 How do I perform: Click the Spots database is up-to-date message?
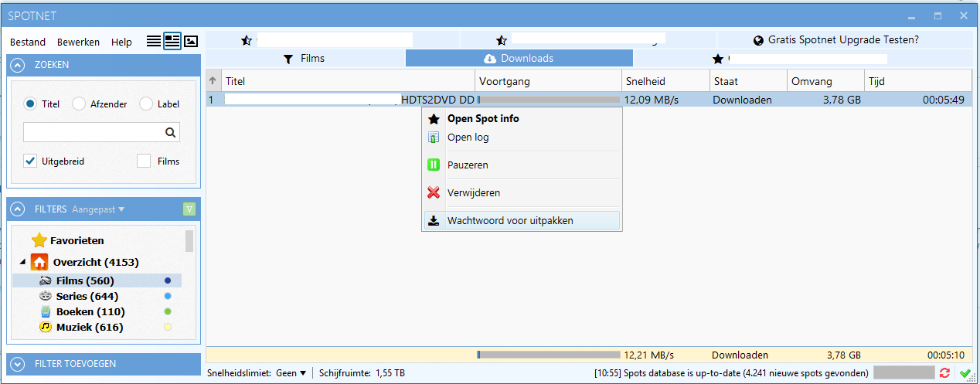click(x=731, y=373)
